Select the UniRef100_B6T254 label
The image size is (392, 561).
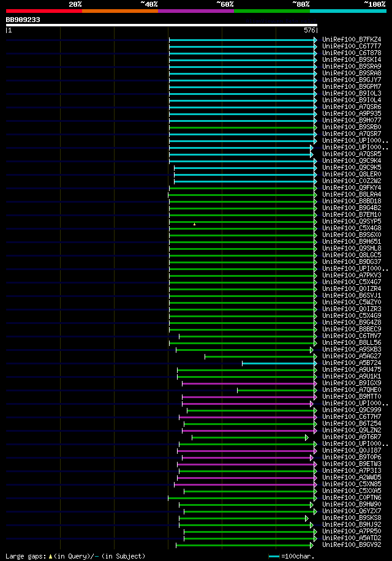click(352, 424)
